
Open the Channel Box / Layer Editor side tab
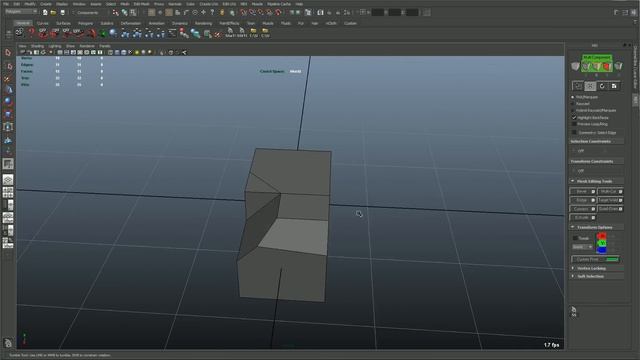coord(635,68)
